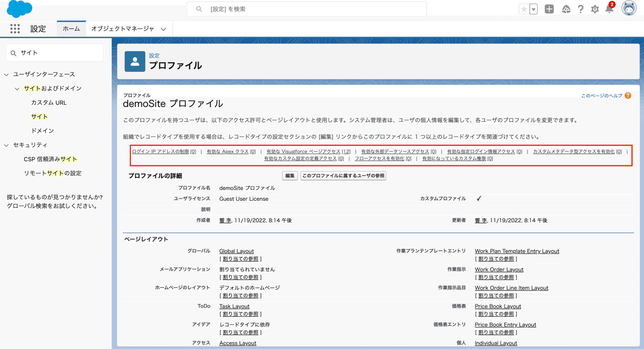644x349 pixels.
Task: Open the App Launcher waffle icon
Action: click(x=14, y=28)
